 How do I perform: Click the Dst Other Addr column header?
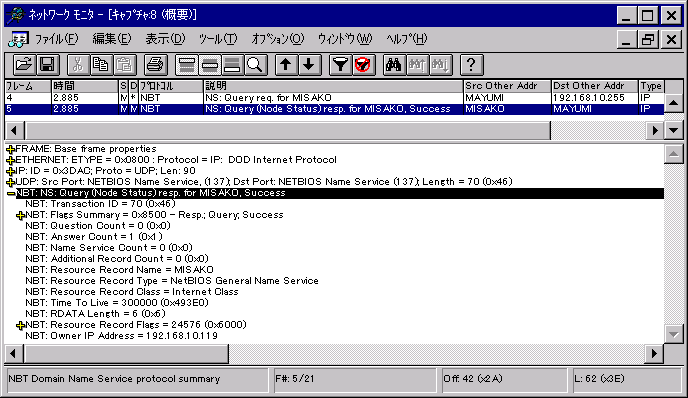click(595, 86)
